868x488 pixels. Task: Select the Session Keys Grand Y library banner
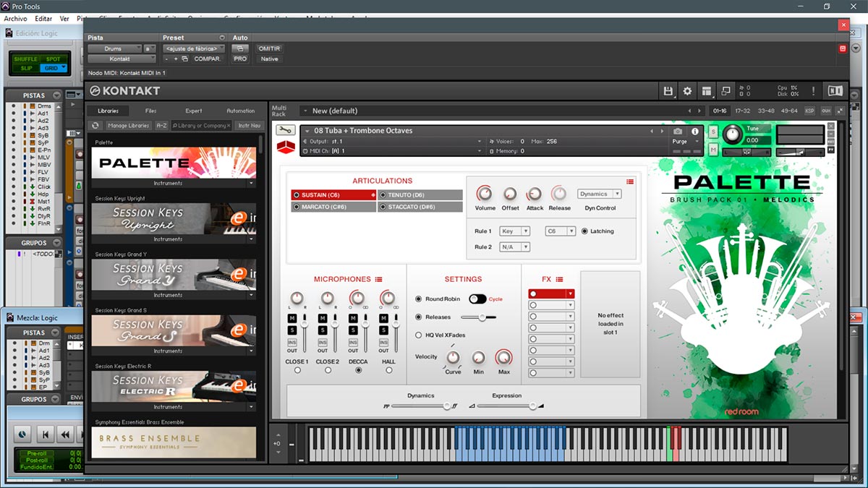174,275
